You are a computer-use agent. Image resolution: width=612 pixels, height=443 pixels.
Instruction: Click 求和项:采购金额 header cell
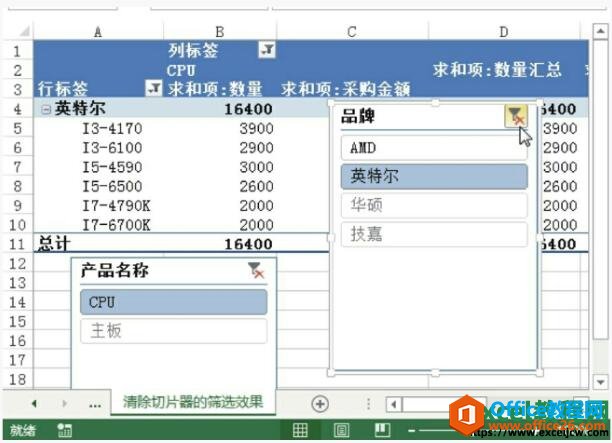(x=345, y=89)
